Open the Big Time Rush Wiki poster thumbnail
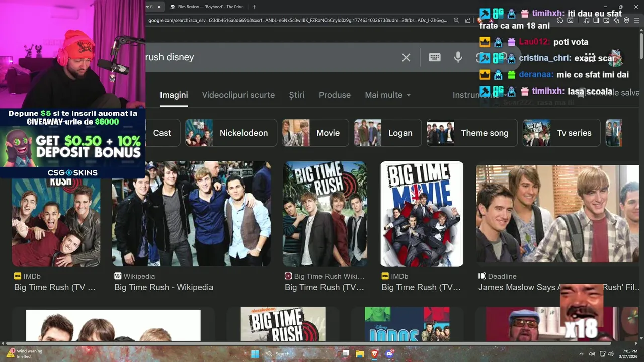This screenshot has width=644, height=362. 325,214
